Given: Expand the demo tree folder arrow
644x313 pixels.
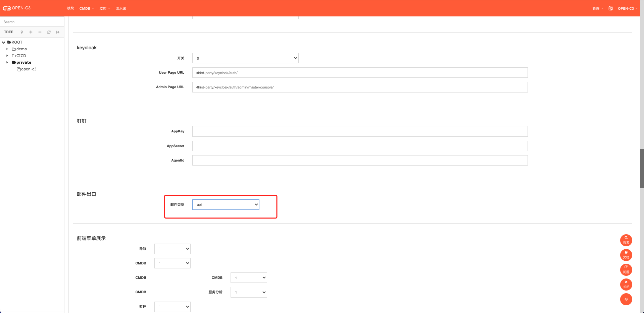Looking at the screenshot, I should click(7, 49).
